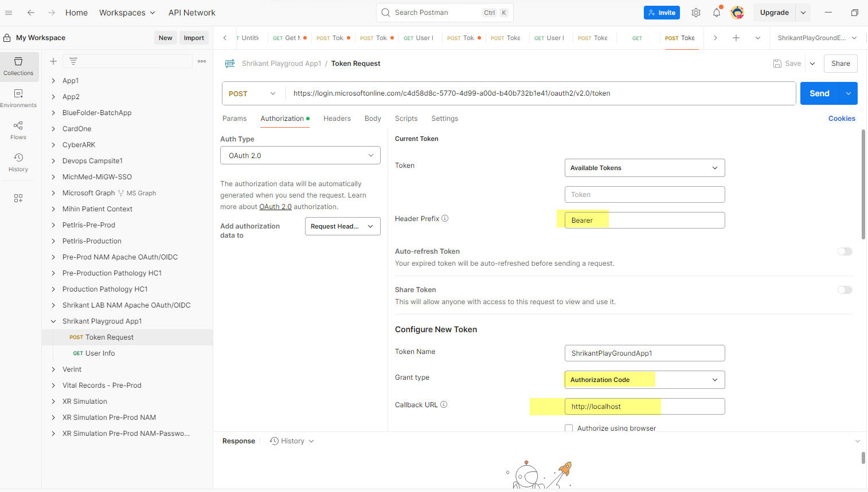Switch to Scripts tab
This screenshot has height=492, width=868.
click(406, 119)
